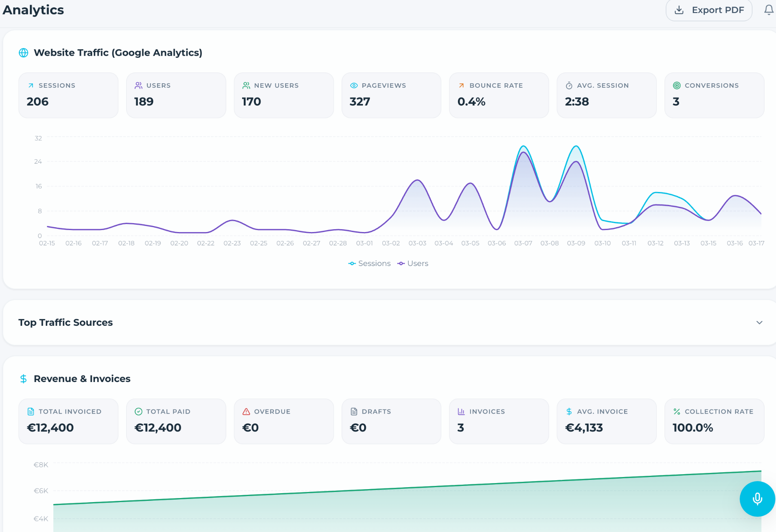Screen dimensions: 776x532
Task: Click the Collection Rate value 100.0%
Action: tap(693, 428)
